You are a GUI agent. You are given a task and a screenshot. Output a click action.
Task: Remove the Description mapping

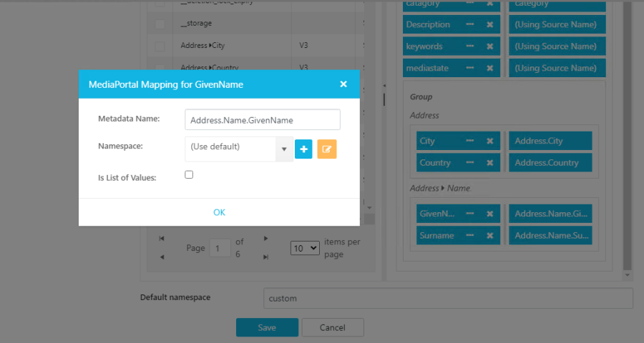490,24
